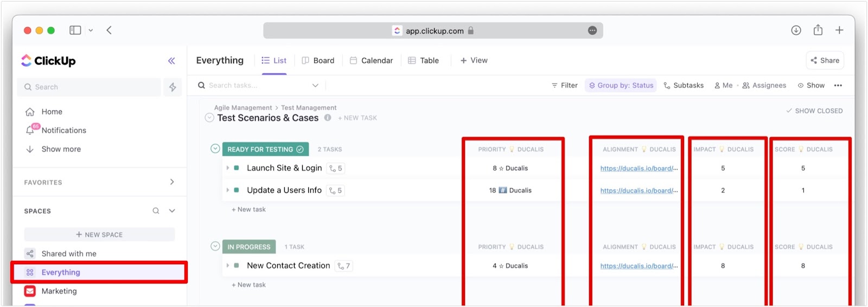This screenshot has width=868, height=307.
Task: Click the Ready for Testing status label
Action: [x=265, y=149]
